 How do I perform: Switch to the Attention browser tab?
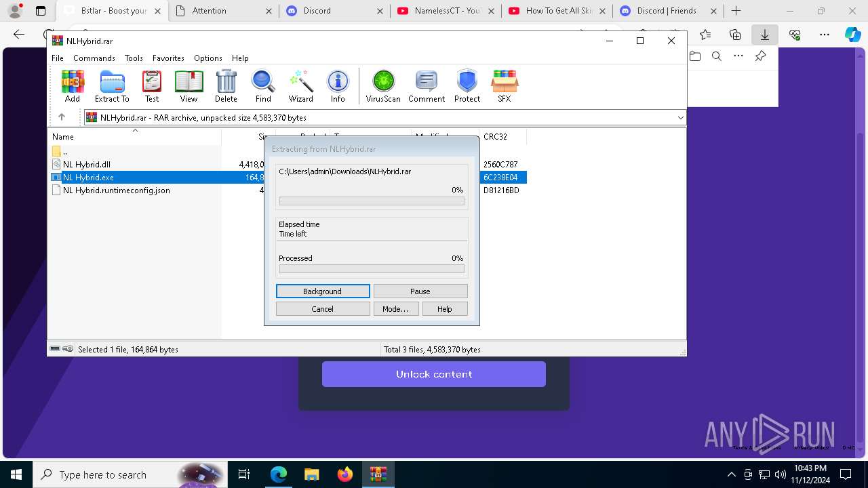(223, 11)
